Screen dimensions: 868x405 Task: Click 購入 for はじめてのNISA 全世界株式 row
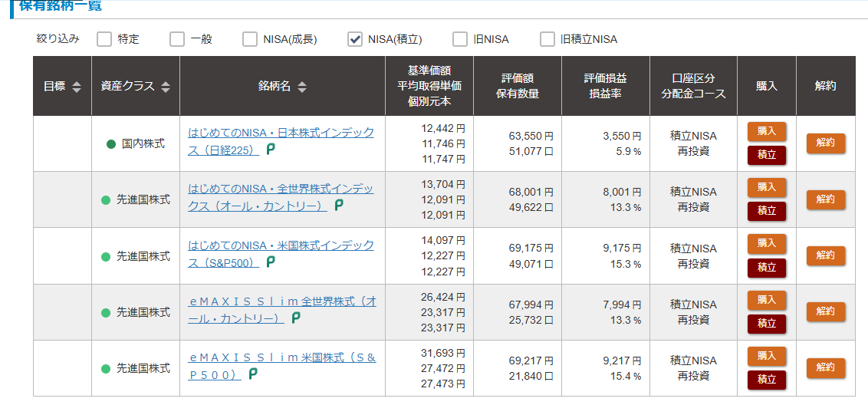click(x=767, y=188)
